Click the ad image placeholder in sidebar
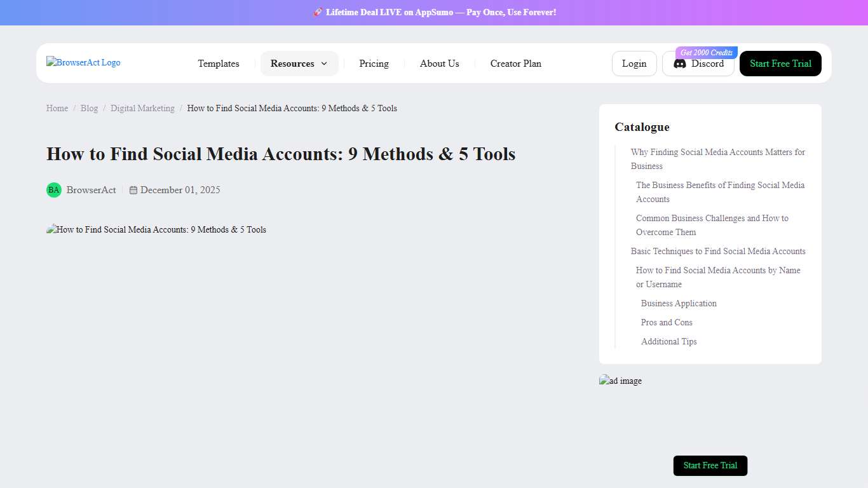 point(620,381)
